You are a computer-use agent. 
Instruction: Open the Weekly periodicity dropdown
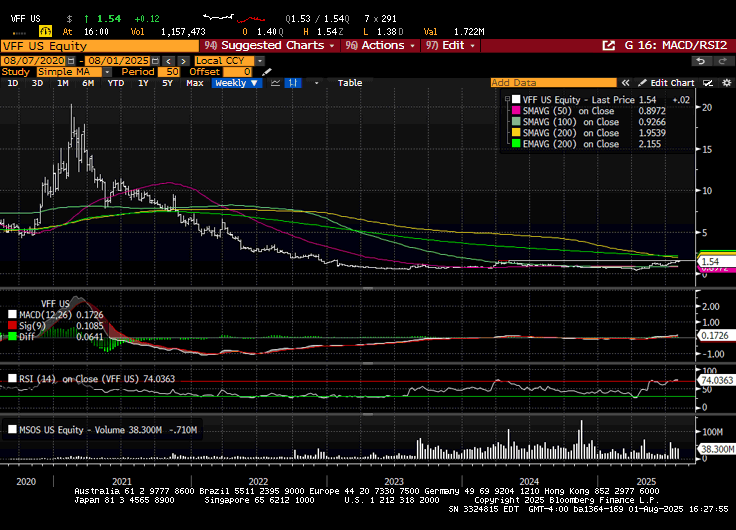point(236,83)
